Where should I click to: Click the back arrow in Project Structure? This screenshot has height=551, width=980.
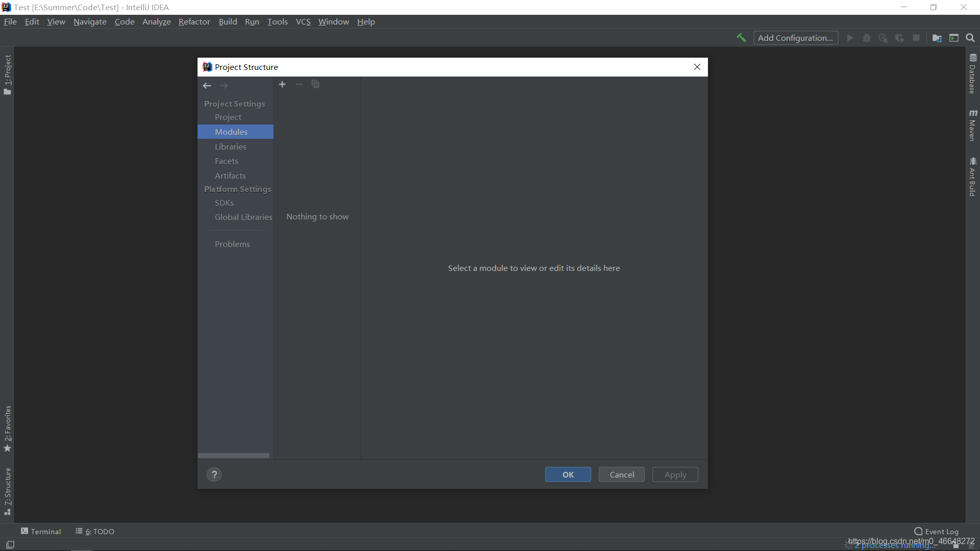point(207,86)
